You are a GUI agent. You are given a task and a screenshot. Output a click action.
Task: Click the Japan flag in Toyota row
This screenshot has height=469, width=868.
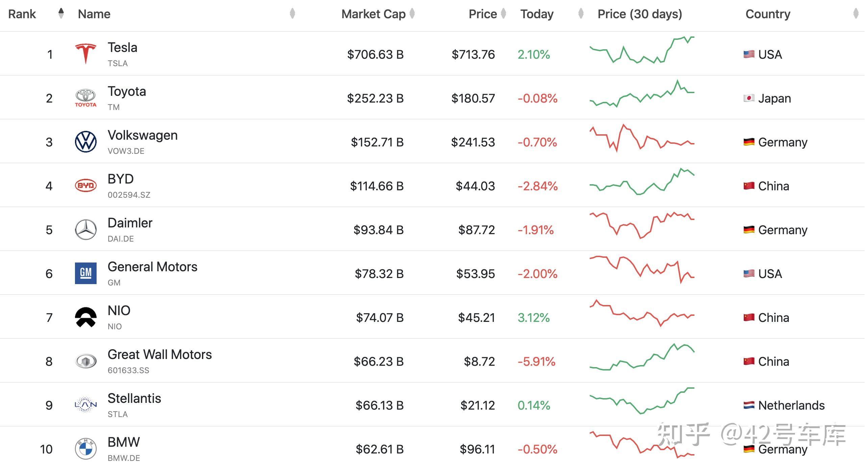[749, 98]
